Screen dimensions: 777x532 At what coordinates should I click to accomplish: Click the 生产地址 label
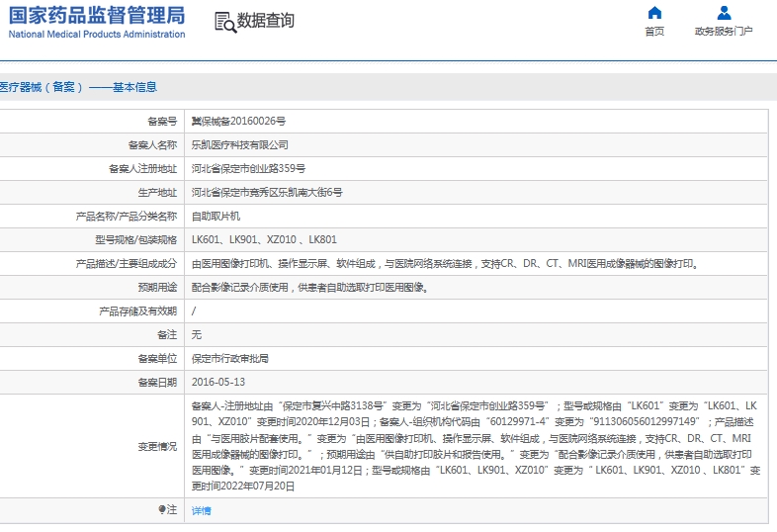pyautogui.click(x=157, y=193)
